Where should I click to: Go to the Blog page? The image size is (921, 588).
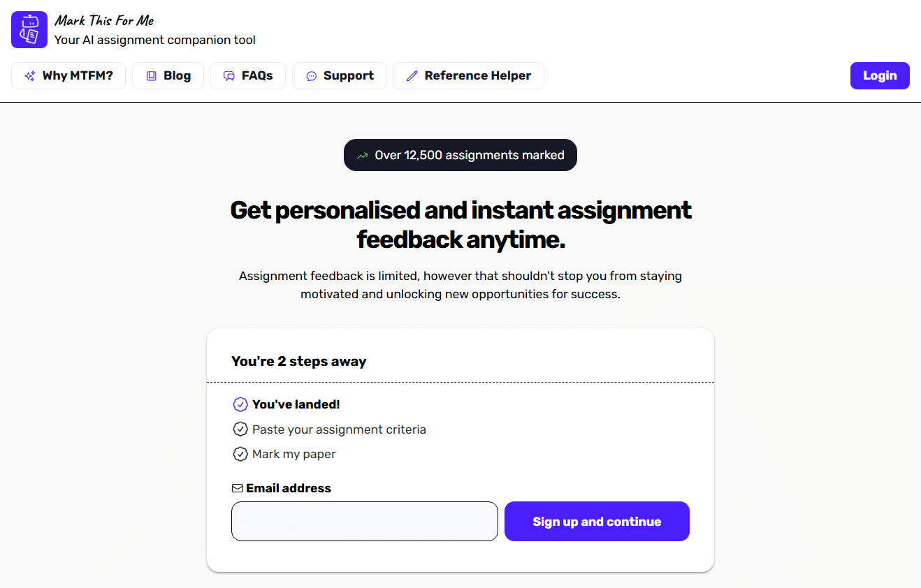[x=168, y=76]
